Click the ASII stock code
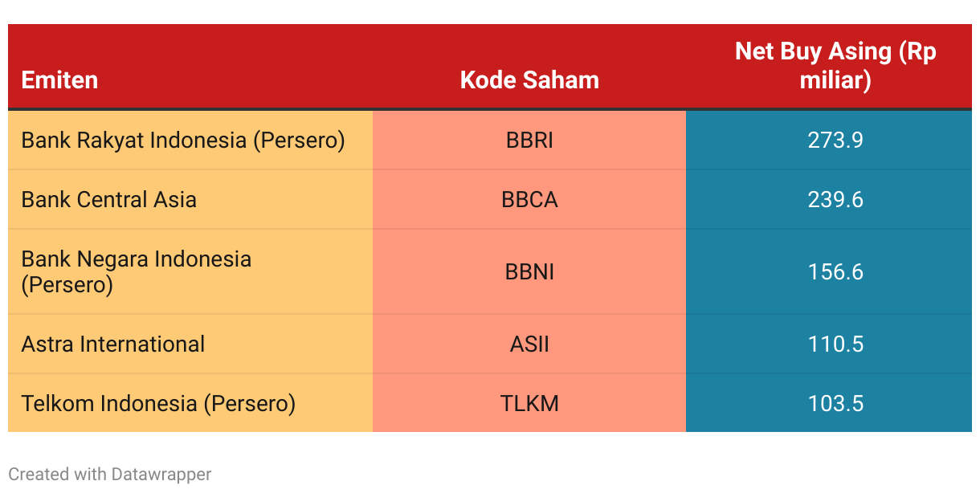 point(529,344)
